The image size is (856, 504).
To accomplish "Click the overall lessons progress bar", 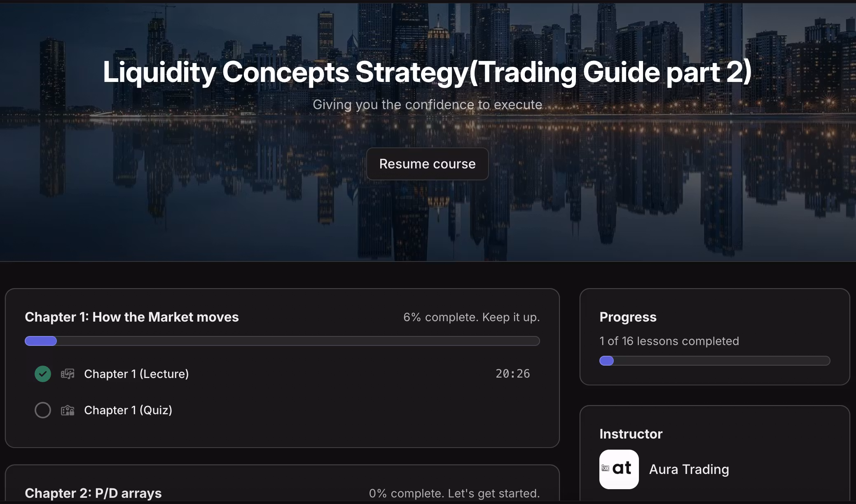I will tap(715, 361).
